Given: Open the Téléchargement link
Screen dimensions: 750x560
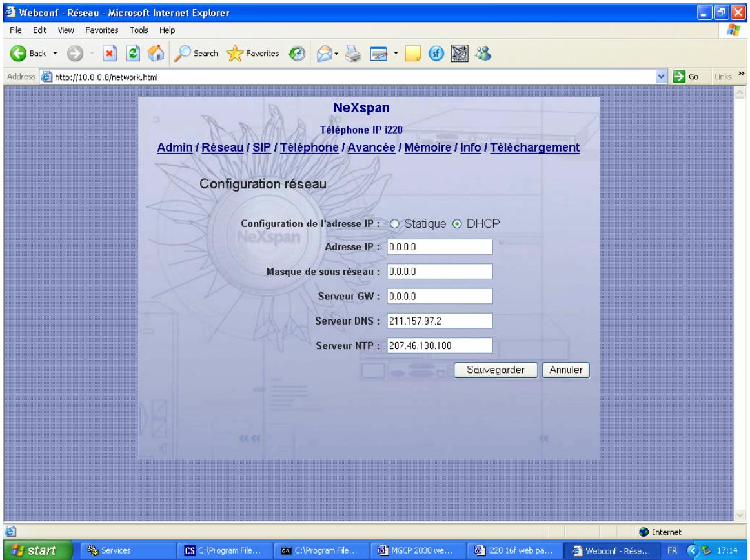Looking at the screenshot, I should tap(534, 148).
